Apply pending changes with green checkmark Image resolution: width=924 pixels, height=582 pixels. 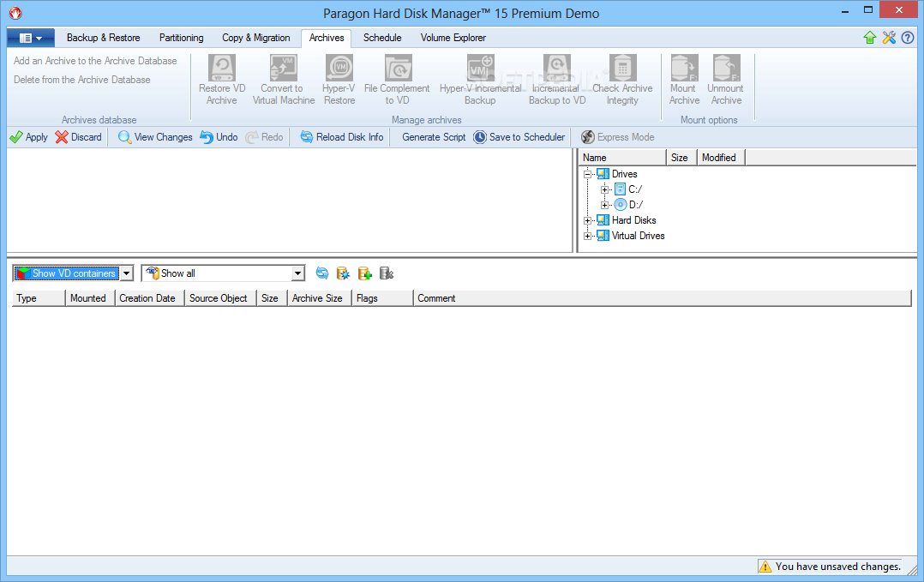pos(29,137)
